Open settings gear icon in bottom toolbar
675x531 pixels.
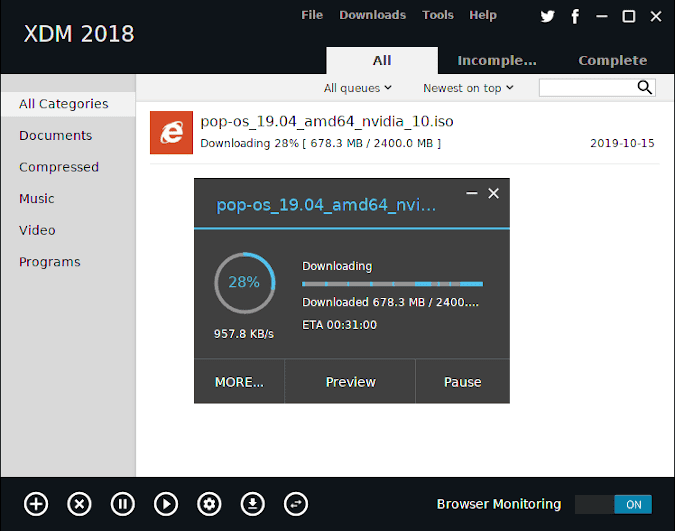[x=209, y=503]
